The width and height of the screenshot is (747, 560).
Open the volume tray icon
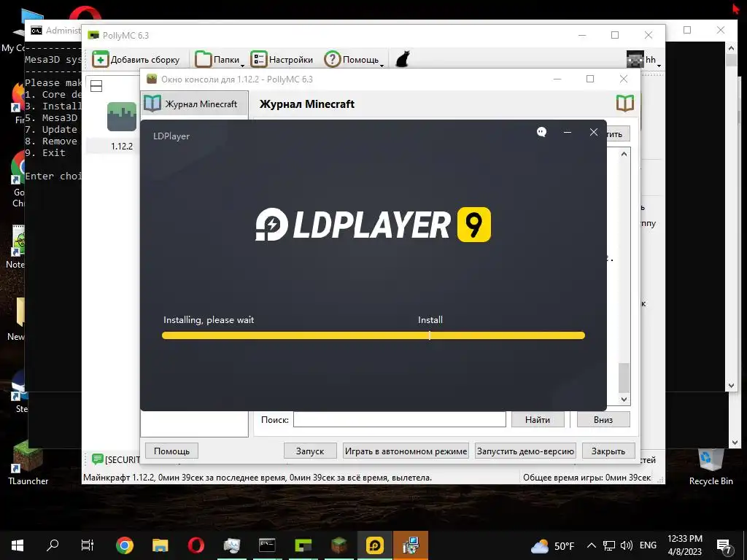627,545
